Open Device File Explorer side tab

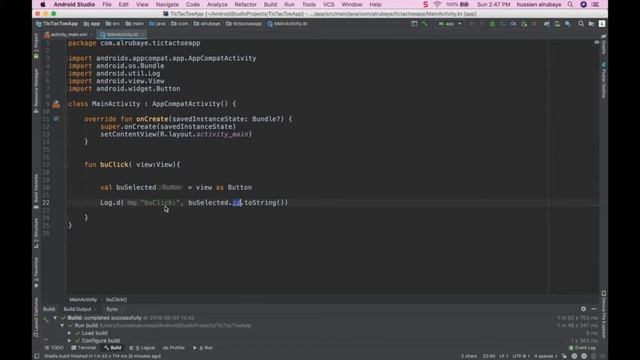(x=604, y=314)
